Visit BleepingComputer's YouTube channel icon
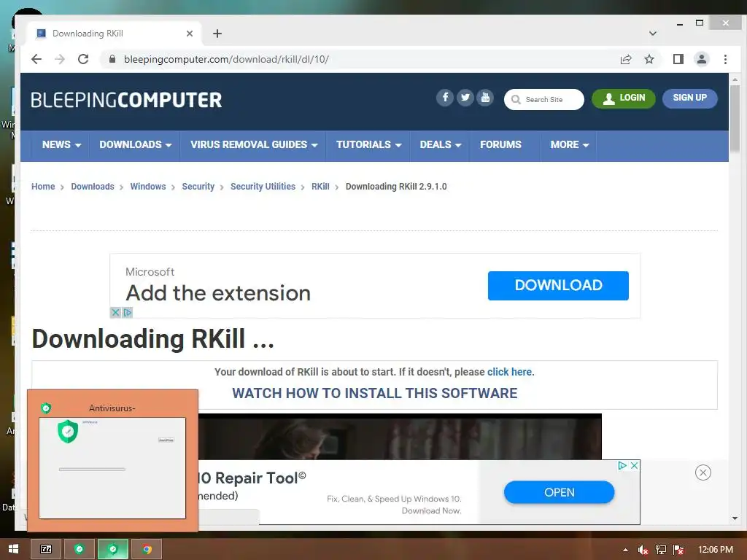This screenshot has width=747, height=560. click(x=485, y=98)
